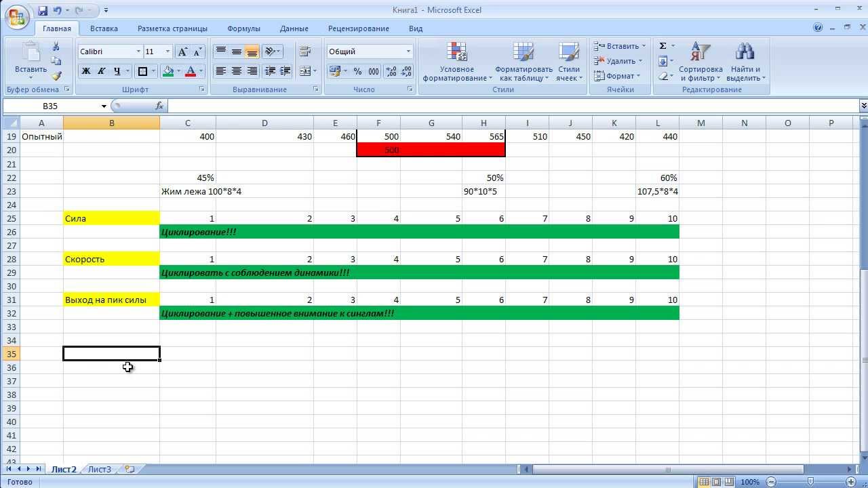Align text to bottom
This screenshot has width=868, height=488.
click(x=252, y=52)
